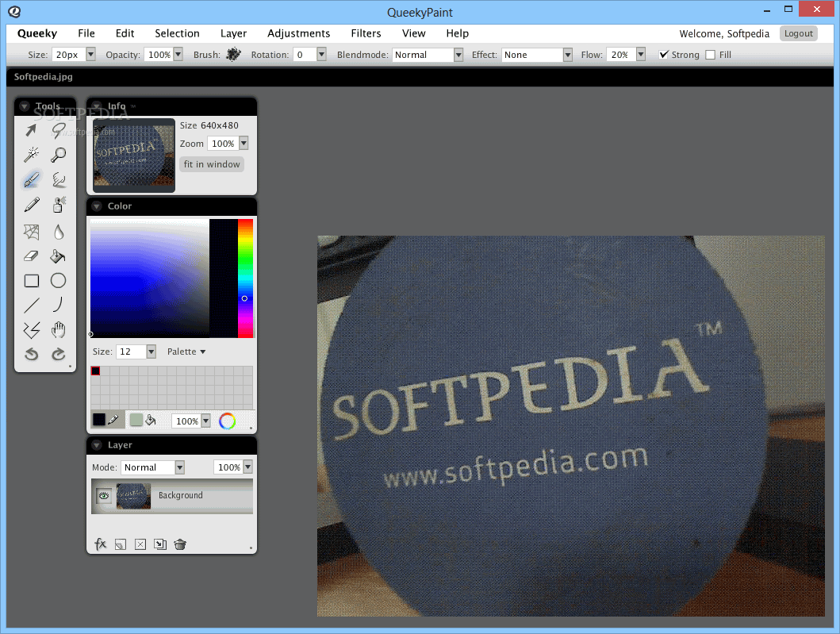Click the hue slider strip
840x634 pixels.
[x=245, y=279]
